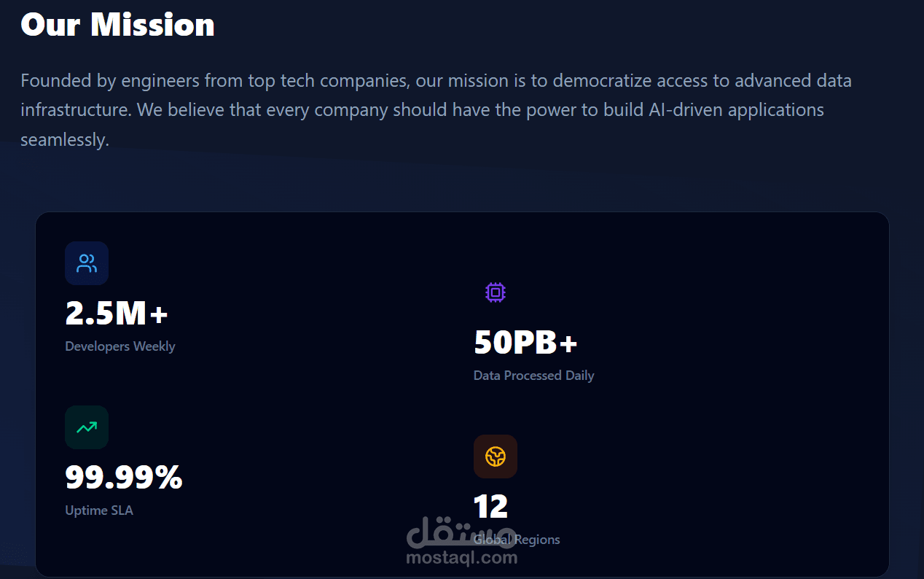This screenshot has height=579, width=924.
Task: Click the Uptime SLA label
Action: [99, 510]
